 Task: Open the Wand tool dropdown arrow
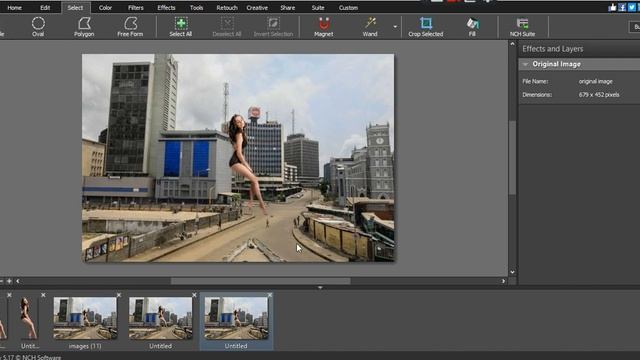coord(395,27)
